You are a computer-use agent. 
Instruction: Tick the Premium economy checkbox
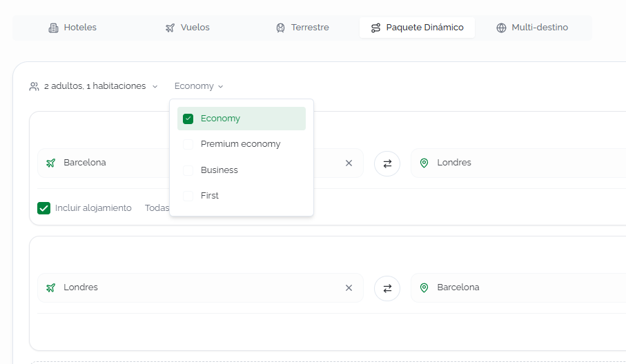(x=188, y=144)
